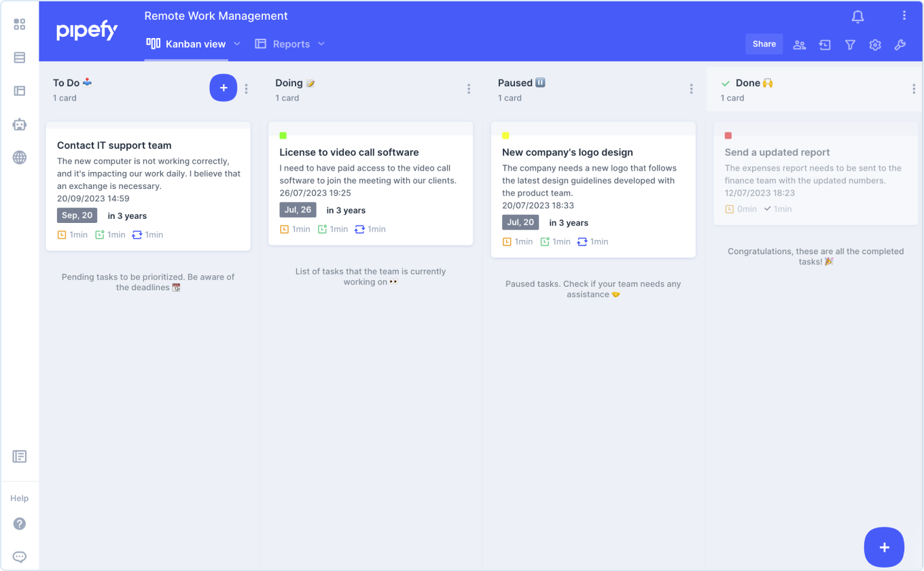The image size is (924, 571).
Task: Open the Portals globe icon
Action: click(x=19, y=157)
